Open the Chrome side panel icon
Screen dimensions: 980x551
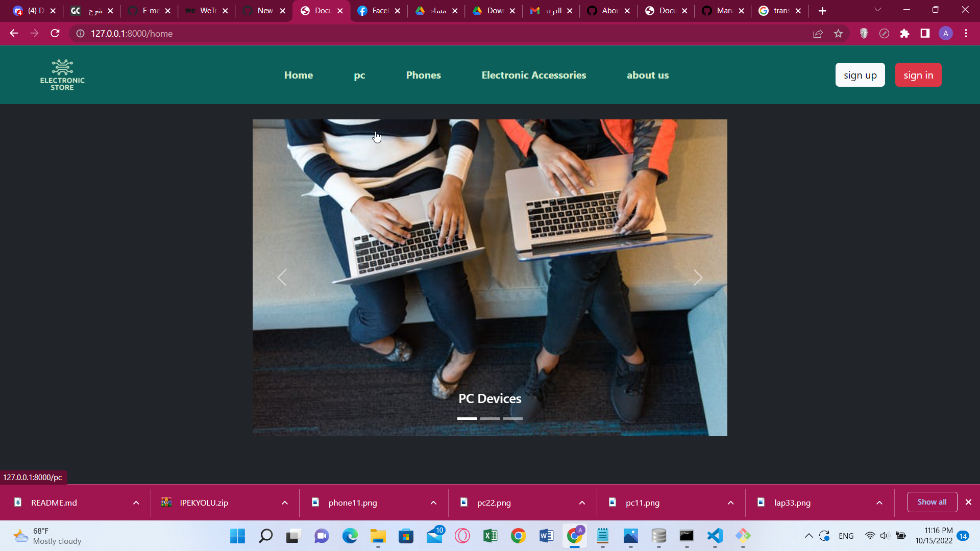click(925, 34)
